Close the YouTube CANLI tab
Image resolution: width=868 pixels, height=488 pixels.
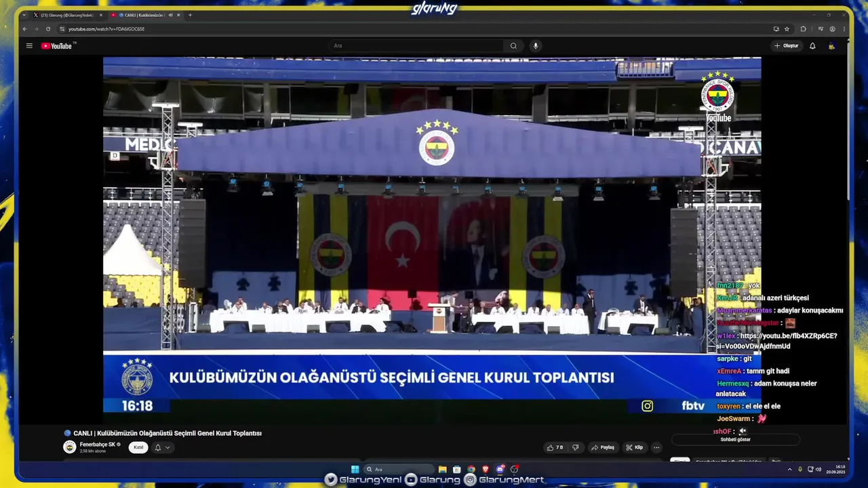[x=179, y=15]
